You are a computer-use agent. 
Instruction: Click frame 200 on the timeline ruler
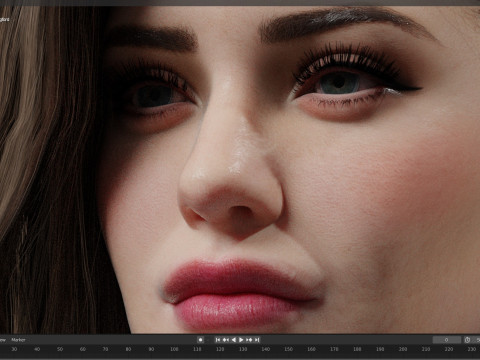pyautogui.click(x=403, y=349)
